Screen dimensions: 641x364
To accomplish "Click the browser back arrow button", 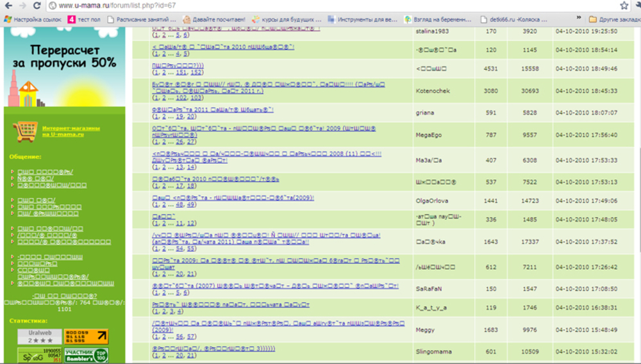I will click(8, 6).
